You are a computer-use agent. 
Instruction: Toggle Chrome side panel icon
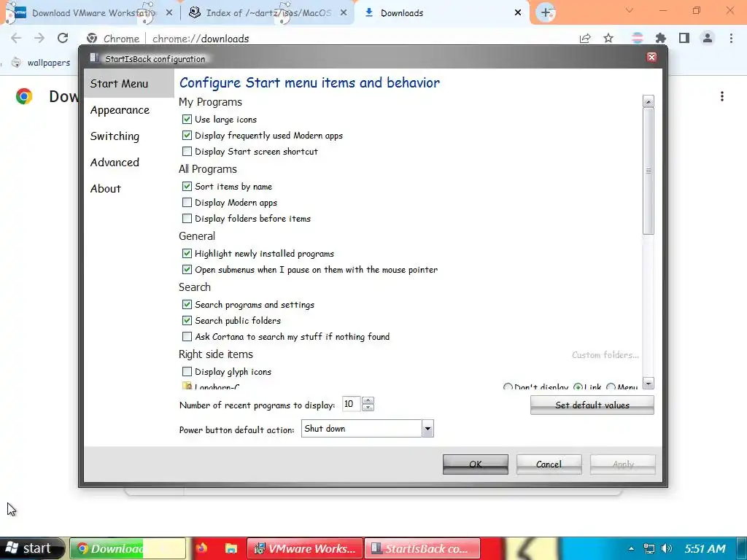coord(684,38)
